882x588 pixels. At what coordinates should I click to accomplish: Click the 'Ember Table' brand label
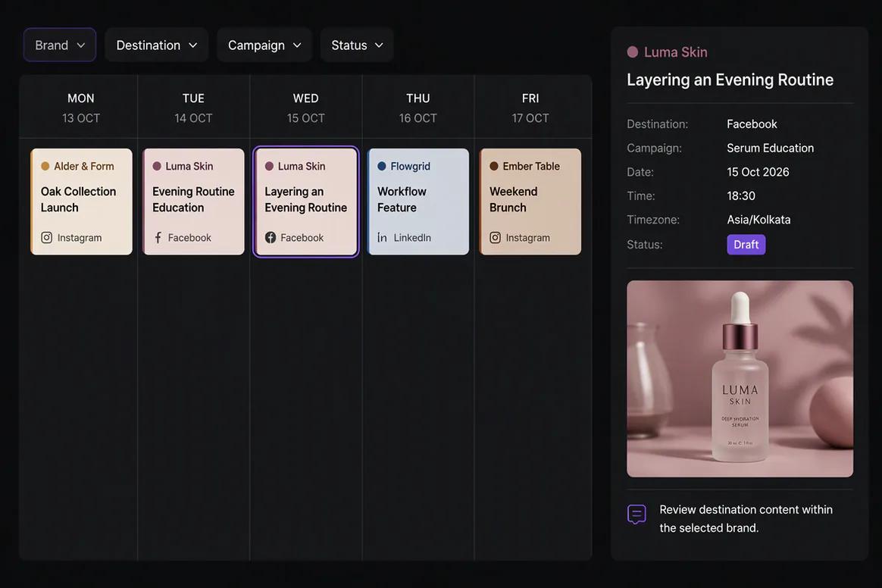[x=531, y=166]
